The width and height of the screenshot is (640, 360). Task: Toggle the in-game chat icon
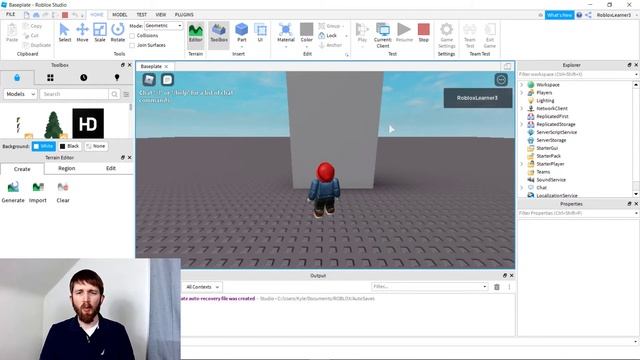coord(167,80)
